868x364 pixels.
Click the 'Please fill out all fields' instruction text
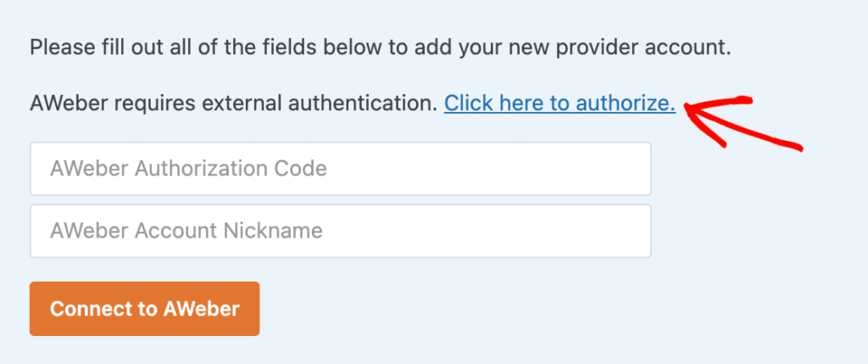pos(380,47)
